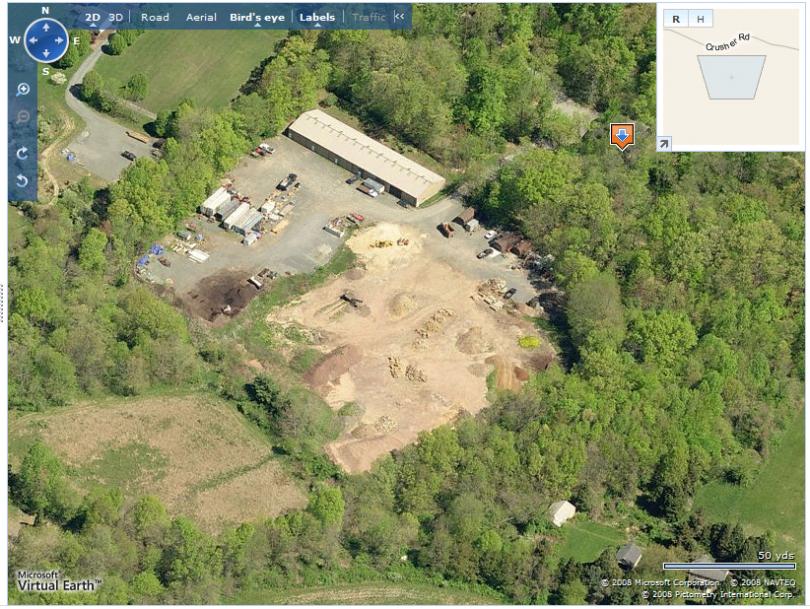
Task: Pan the map north with the up arrow
Action: coord(46,27)
